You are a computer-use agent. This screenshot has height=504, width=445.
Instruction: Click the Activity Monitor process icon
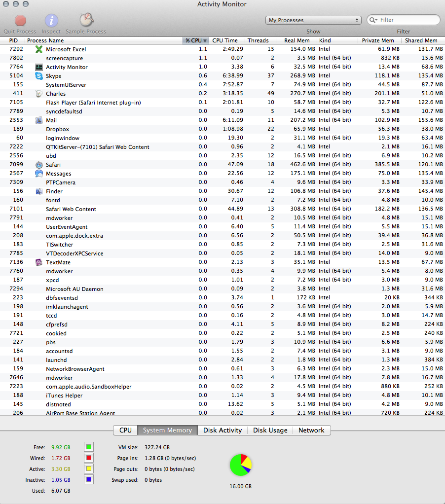click(x=39, y=67)
